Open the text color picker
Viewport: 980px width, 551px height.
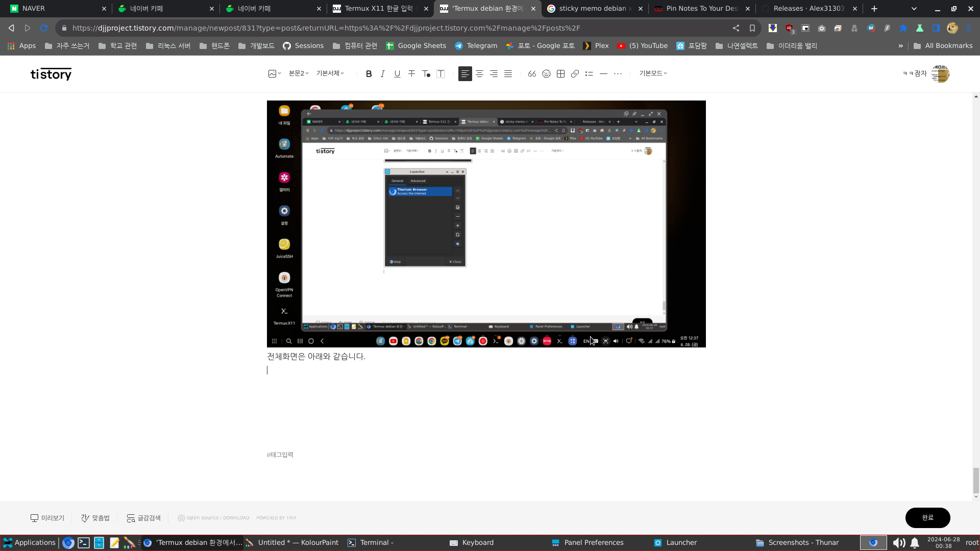pos(426,74)
